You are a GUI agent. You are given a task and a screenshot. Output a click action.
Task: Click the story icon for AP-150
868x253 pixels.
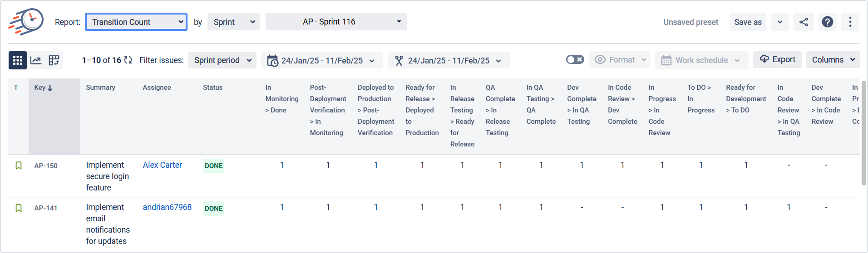click(x=19, y=165)
